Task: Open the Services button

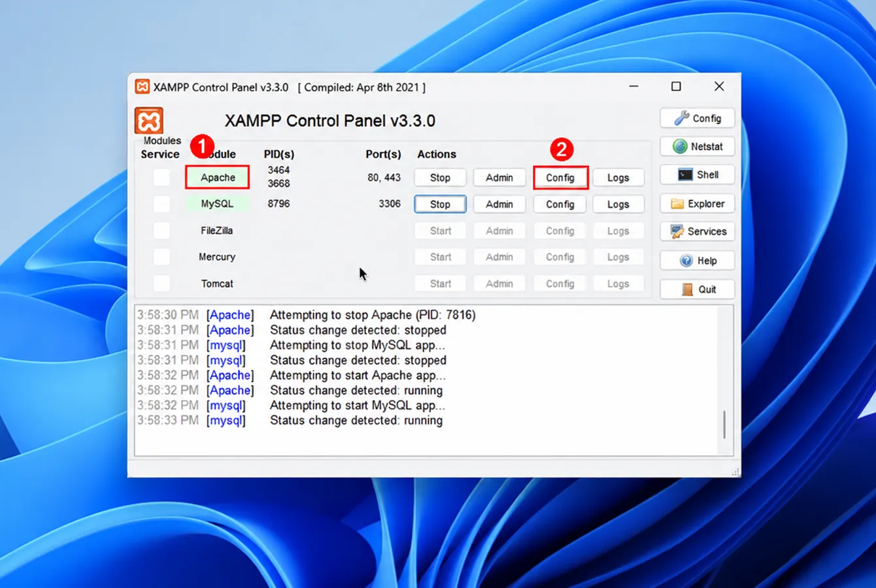Action: coord(697,231)
